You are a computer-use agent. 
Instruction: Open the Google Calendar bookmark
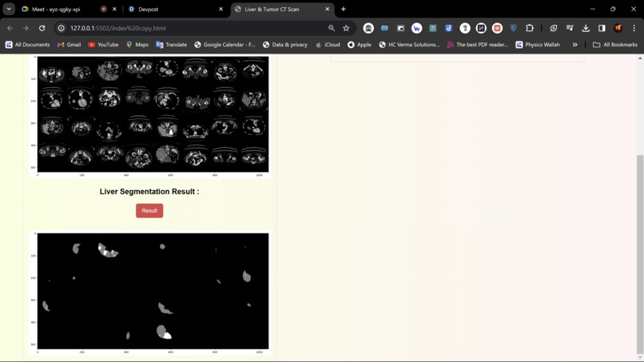tap(225, 45)
